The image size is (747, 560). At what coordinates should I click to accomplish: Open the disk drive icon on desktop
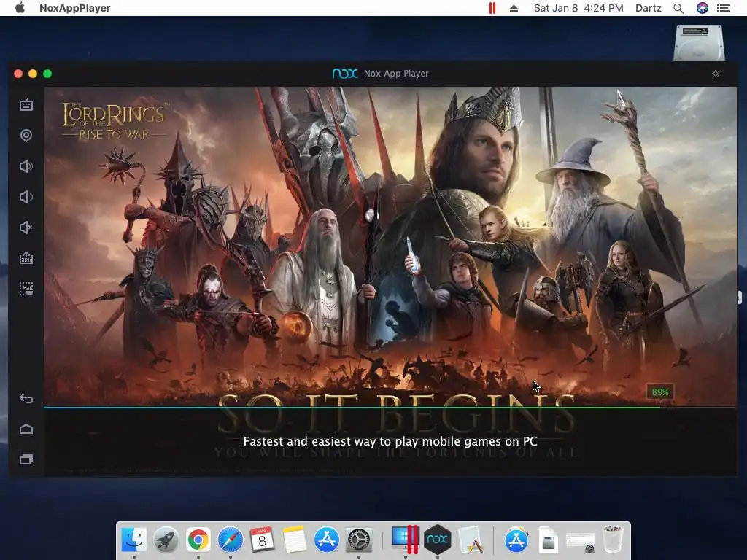(x=699, y=43)
